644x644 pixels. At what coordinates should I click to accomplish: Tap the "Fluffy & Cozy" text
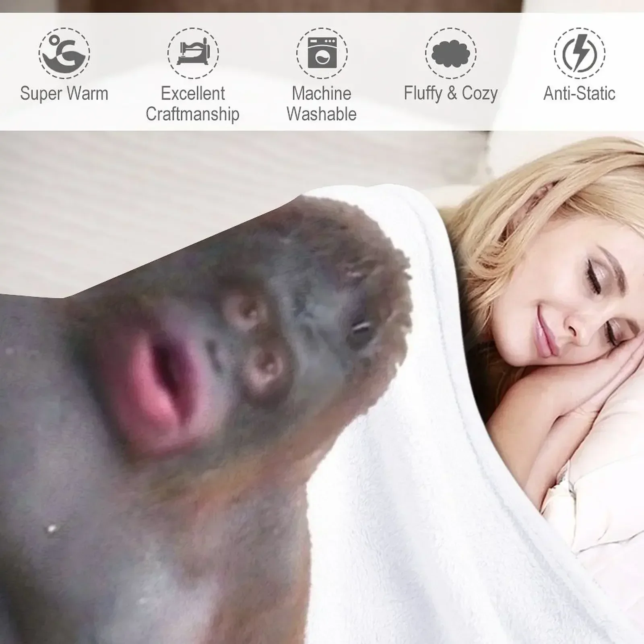point(451,93)
